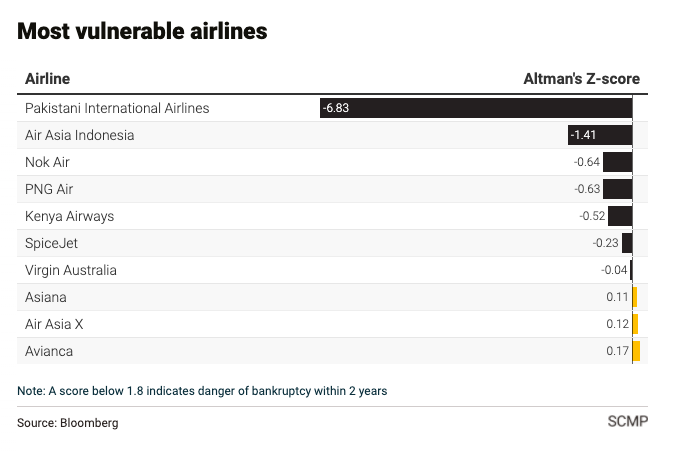
Task: Sort by the Airline column header
Action: point(47,79)
